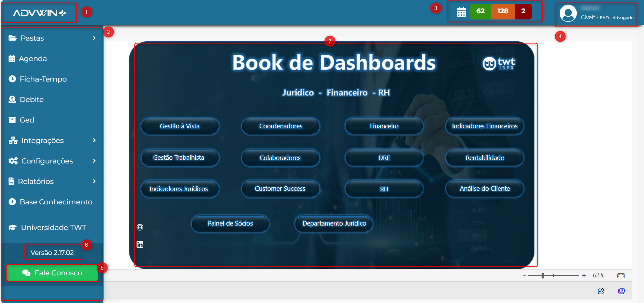644x303 pixels.
Task: Click the globe website icon
Action: coord(140,227)
